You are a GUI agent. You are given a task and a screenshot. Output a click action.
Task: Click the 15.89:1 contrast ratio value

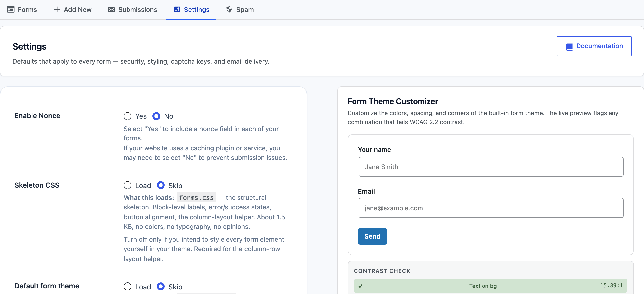(612, 286)
